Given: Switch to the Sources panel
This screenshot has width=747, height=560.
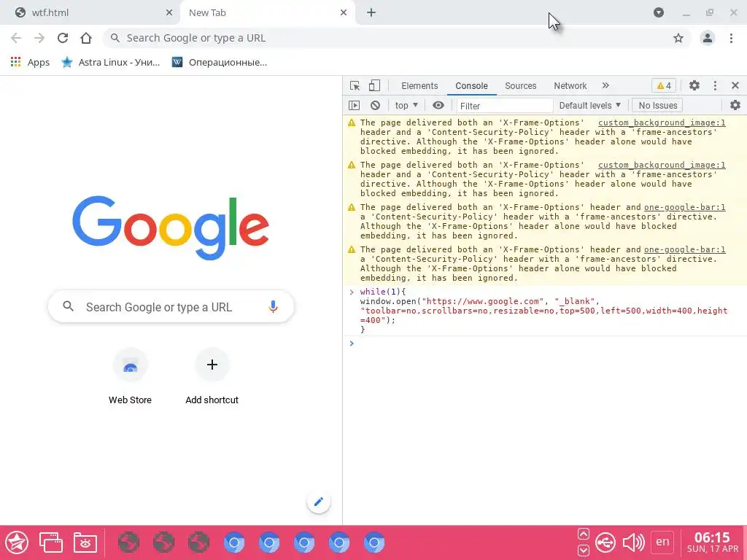Looking at the screenshot, I should point(520,86).
